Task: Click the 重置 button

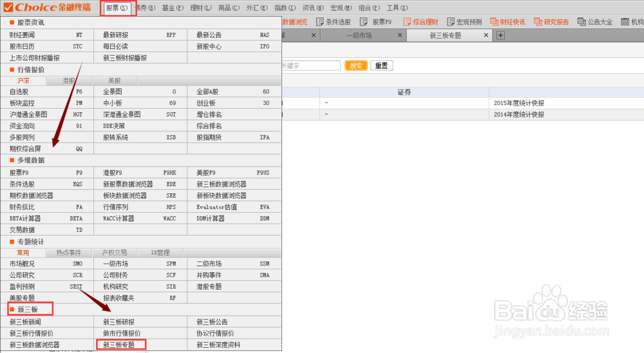Action: click(x=381, y=66)
